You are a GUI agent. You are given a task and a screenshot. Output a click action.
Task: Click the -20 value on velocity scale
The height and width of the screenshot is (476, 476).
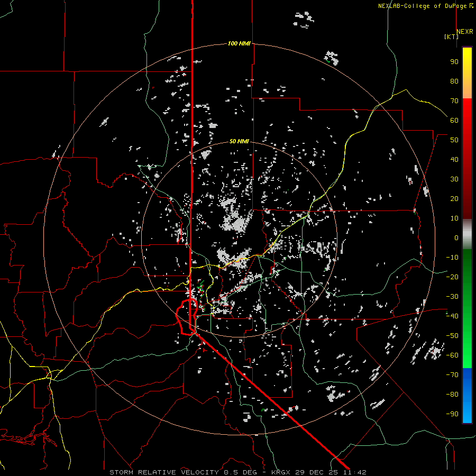coord(452,277)
